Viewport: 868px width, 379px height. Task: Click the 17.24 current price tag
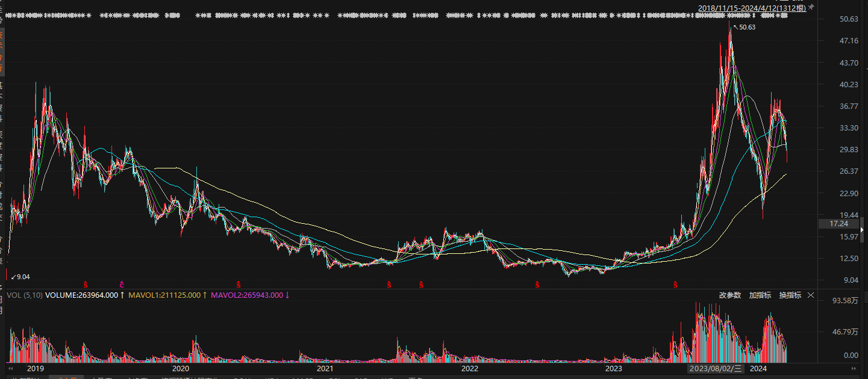[x=838, y=224]
